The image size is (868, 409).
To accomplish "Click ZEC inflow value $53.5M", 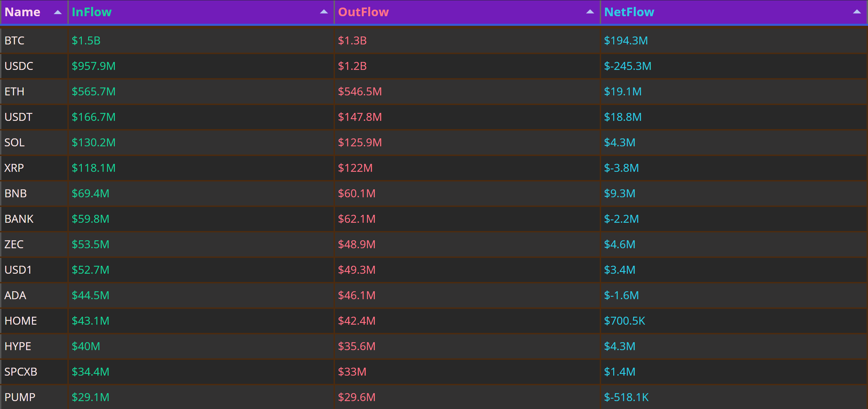I will pos(90,244).
